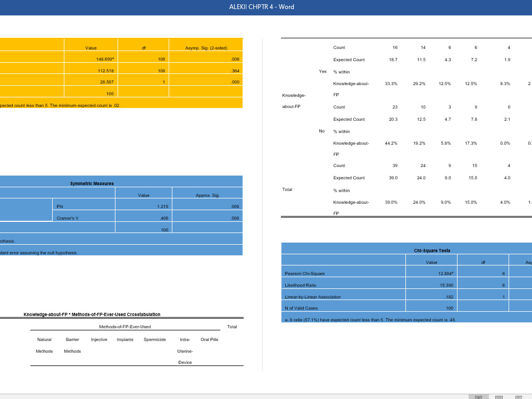The width and height of the screenshot is (532, 399).
Task: Click the 'Methods-of-FP-Ever-Used' column group header
Action: coord(125,327)
